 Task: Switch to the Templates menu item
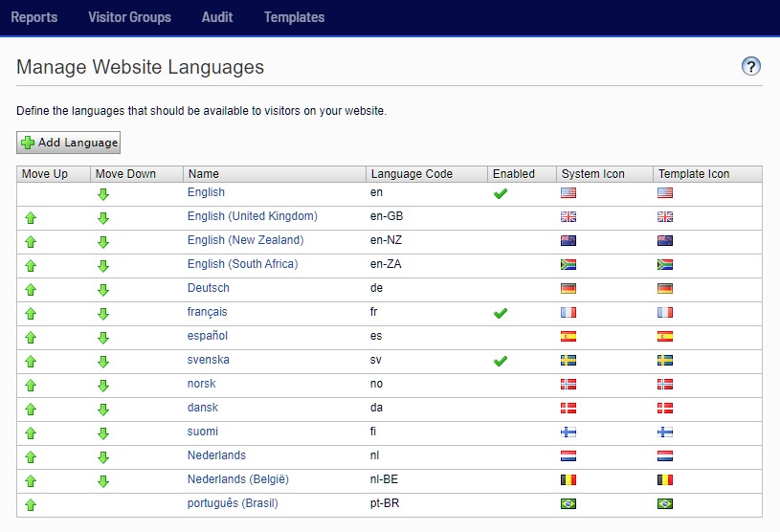(x=294, y=17)
